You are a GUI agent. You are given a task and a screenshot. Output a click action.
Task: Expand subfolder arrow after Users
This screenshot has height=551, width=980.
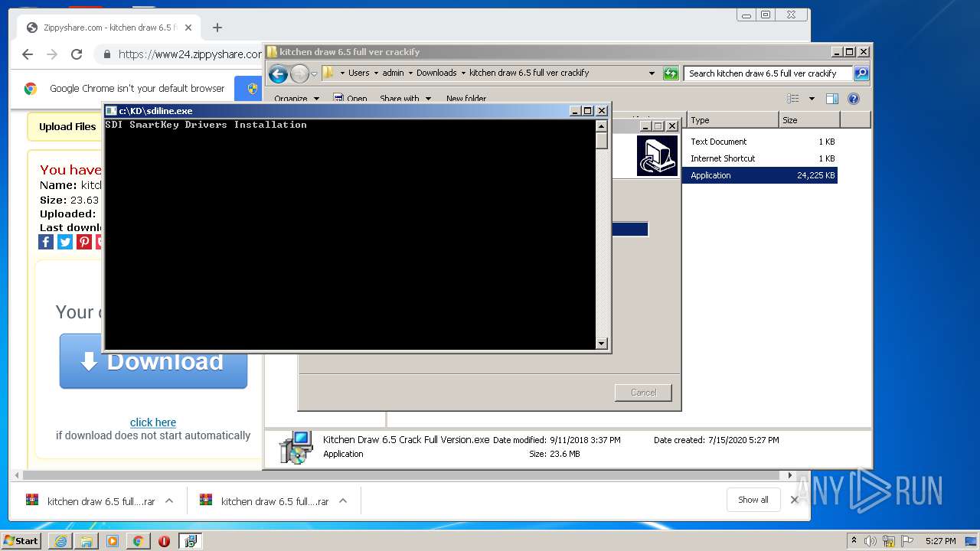pos(376,73)
